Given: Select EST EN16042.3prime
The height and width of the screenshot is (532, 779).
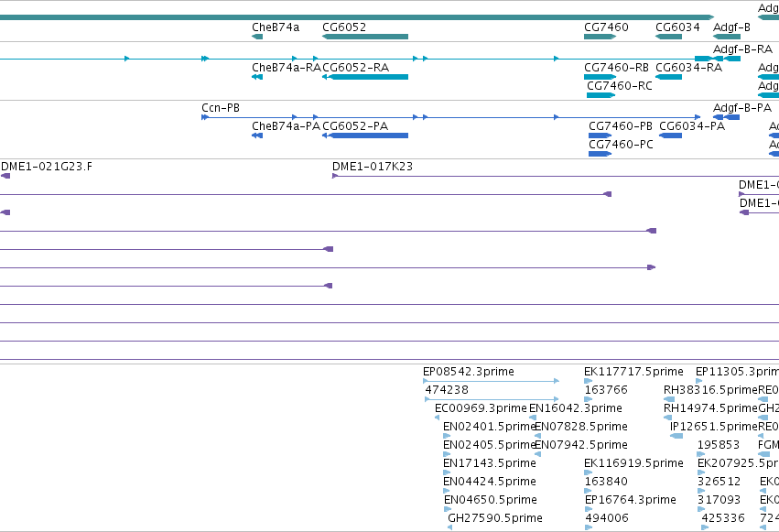Looking at the screenshot, I should pos(533,418).
